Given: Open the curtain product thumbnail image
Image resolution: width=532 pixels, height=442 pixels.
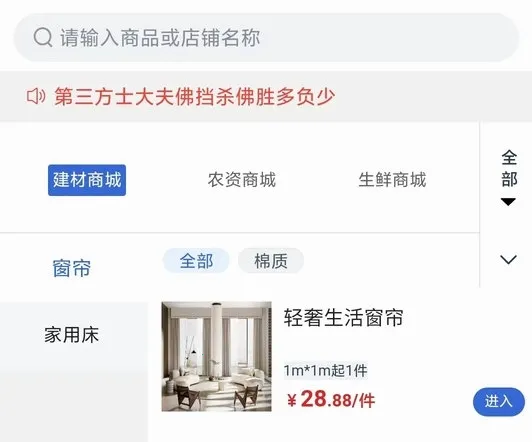Looking at the screenshot, I should pos(216,357).
